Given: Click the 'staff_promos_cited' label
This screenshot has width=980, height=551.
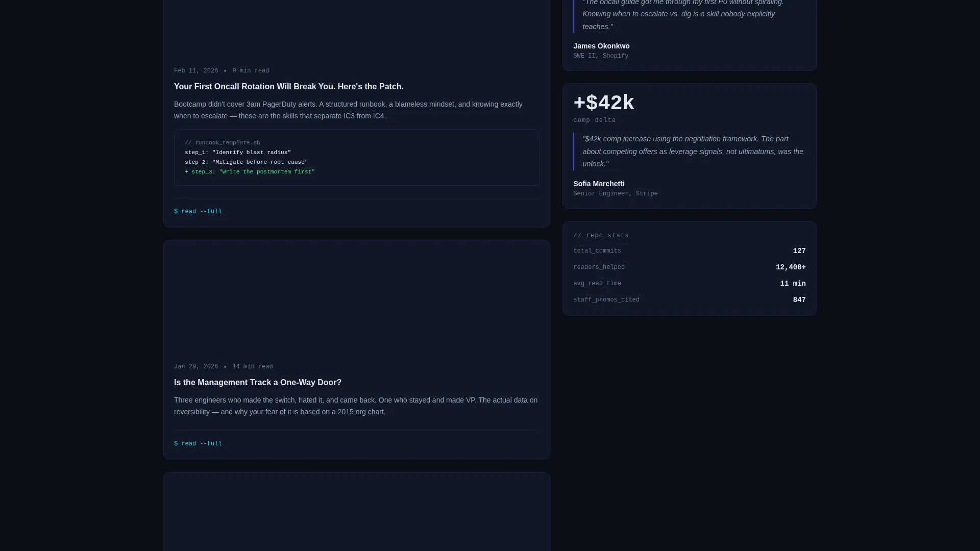Looking at the screenshot, I should pyautogui.click(x=606, y=300).
